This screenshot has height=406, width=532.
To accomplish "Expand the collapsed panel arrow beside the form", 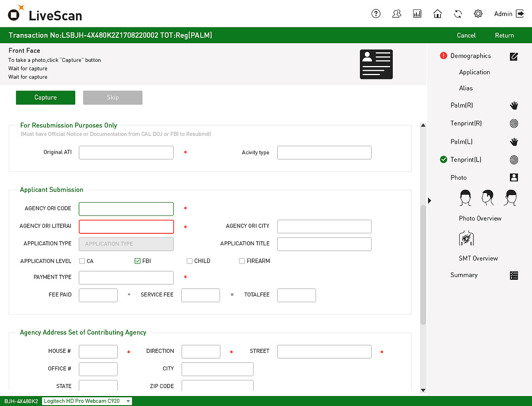I will pos(429,200).
